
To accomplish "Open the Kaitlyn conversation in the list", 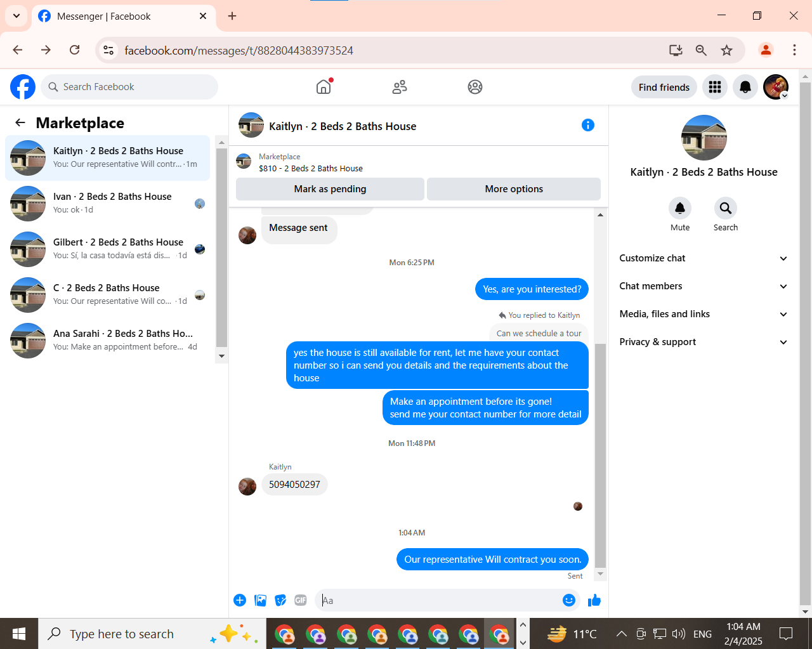I will pyautogui.click(x=108, y=158).
